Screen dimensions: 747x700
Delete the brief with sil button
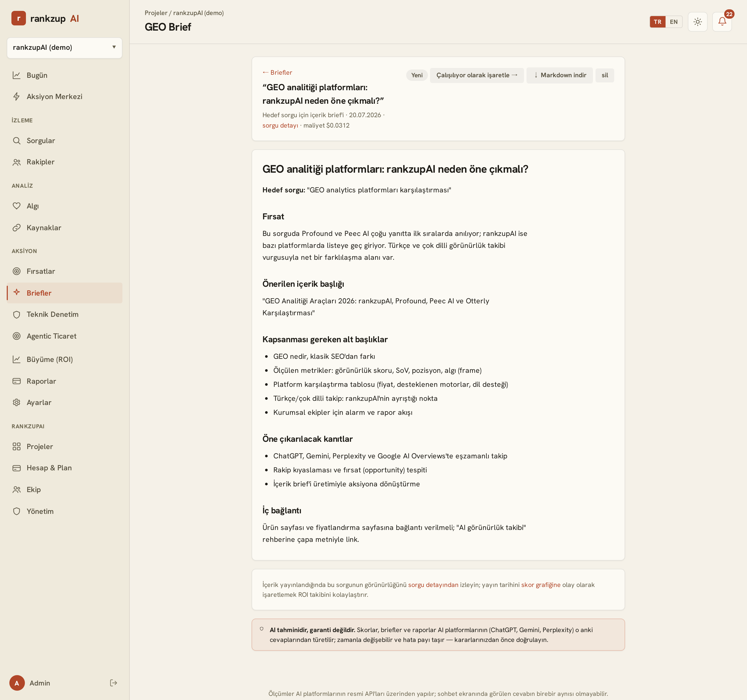tap(604, 75)
